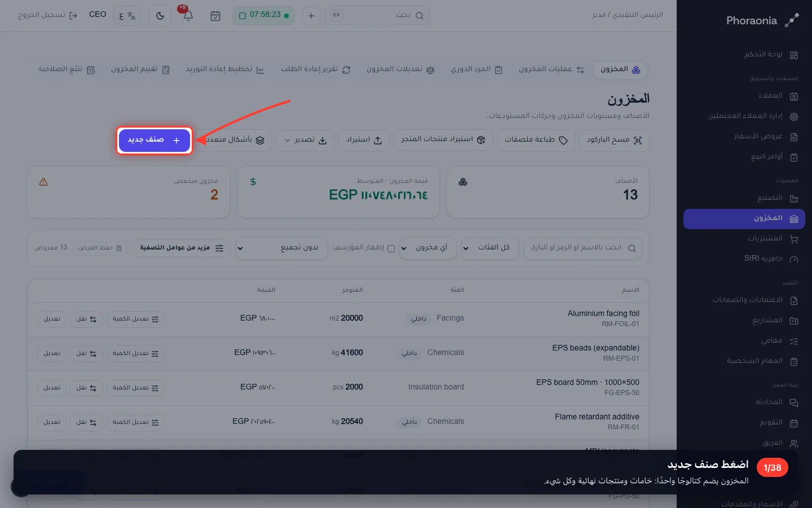
Task: Click نقل transfer for Aluminium facing foil
Action: [86, 319]
